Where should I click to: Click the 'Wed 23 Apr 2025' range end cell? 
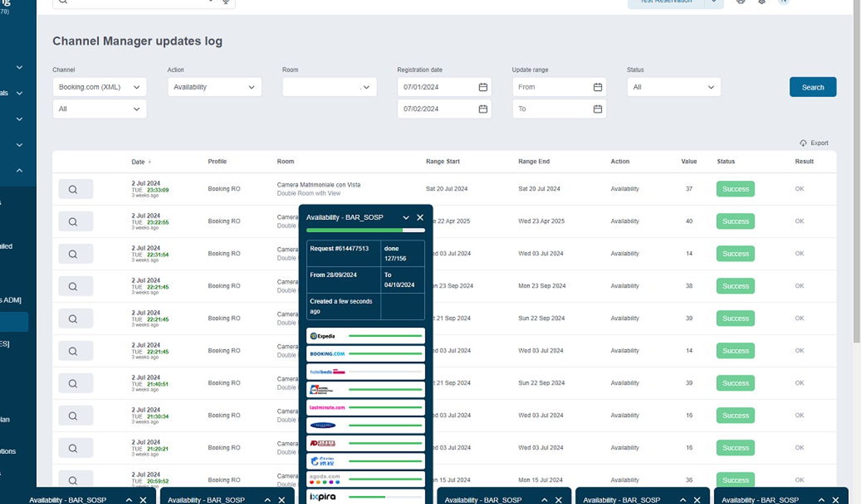pyautogui.click(x=541, y=221)
